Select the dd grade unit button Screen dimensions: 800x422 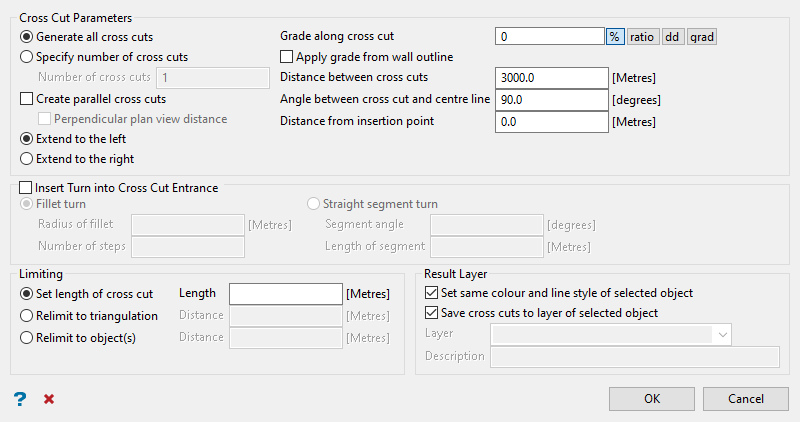[672, 37]
